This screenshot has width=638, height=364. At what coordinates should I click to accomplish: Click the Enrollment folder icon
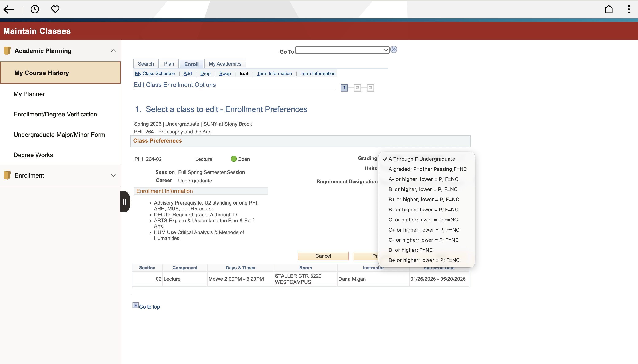pos(7,175)
